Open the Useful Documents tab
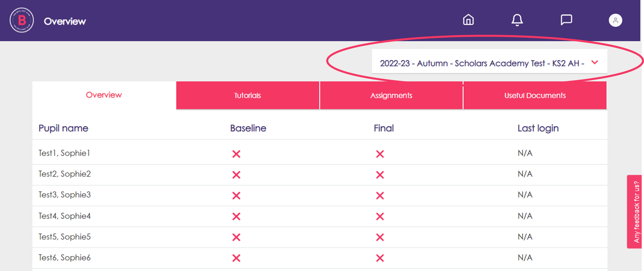Viewport: 644px width, 271px height. click(x=535, y=95)
